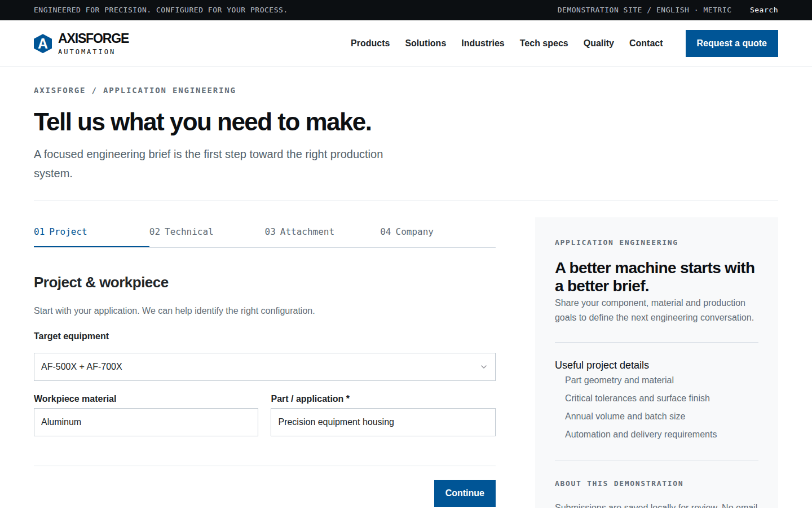Switch to the 02 Technical tab

(207, 232)
